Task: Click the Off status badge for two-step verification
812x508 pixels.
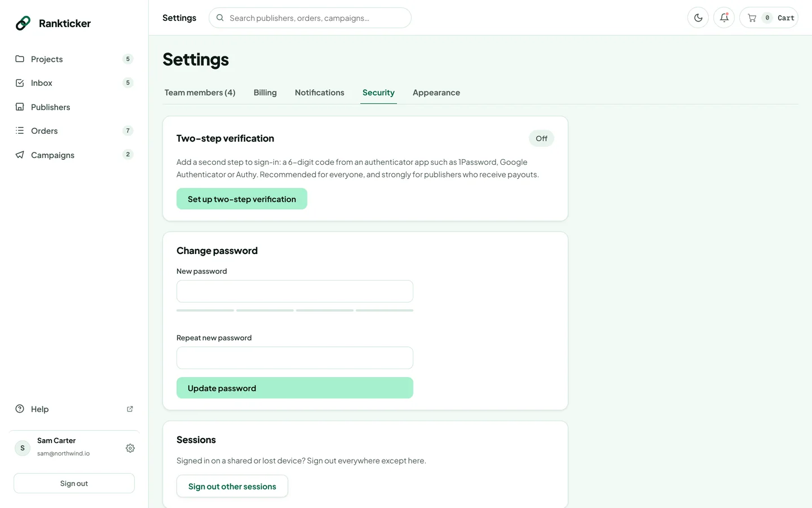Action: click(541, 138)
